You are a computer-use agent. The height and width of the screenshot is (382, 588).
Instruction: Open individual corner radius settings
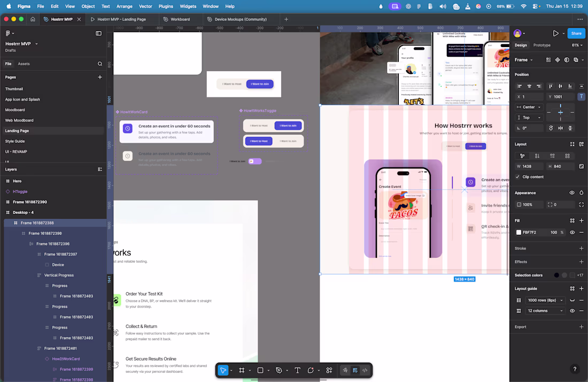(581, 204)
